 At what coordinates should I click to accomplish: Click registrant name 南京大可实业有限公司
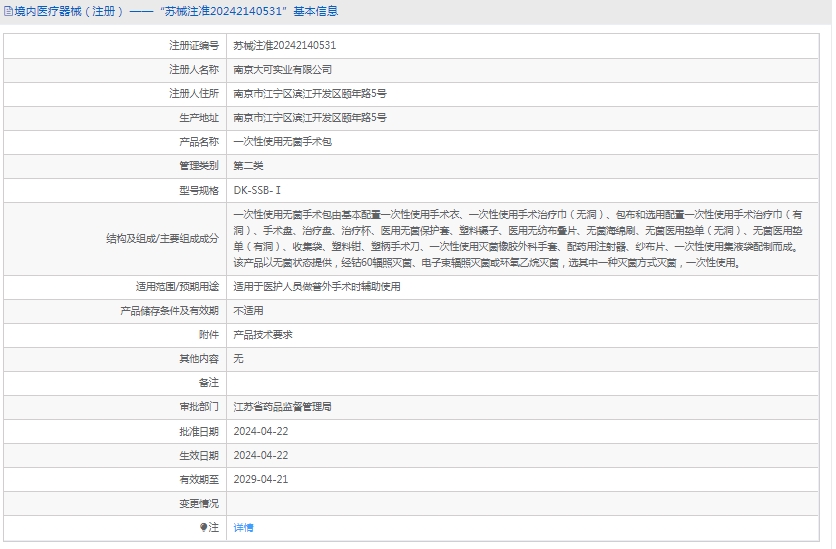pos(282,70)
